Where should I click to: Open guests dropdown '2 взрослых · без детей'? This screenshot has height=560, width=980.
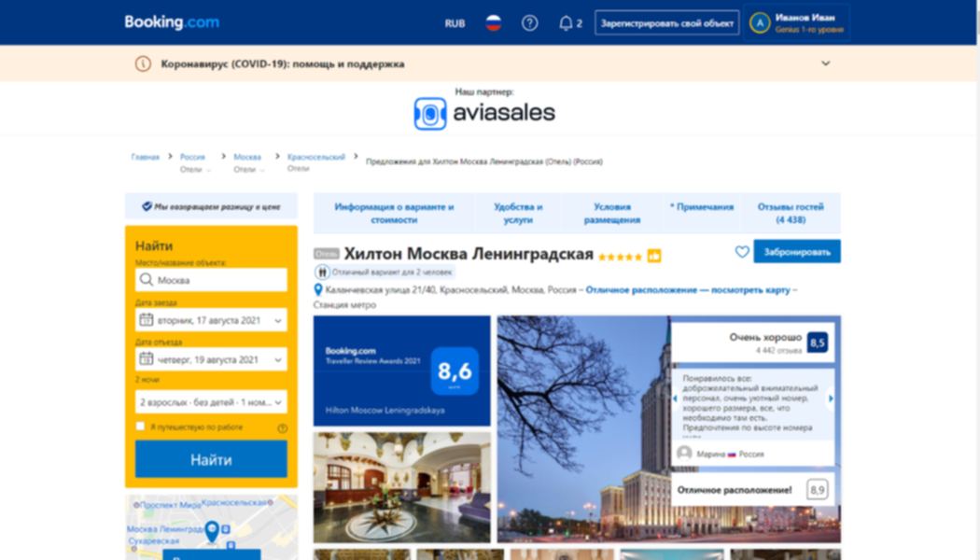point(211,402)
